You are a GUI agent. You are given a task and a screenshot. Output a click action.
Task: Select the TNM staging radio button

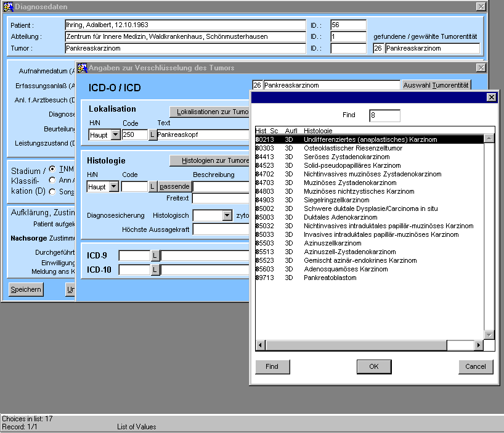(x=52, y=169)
